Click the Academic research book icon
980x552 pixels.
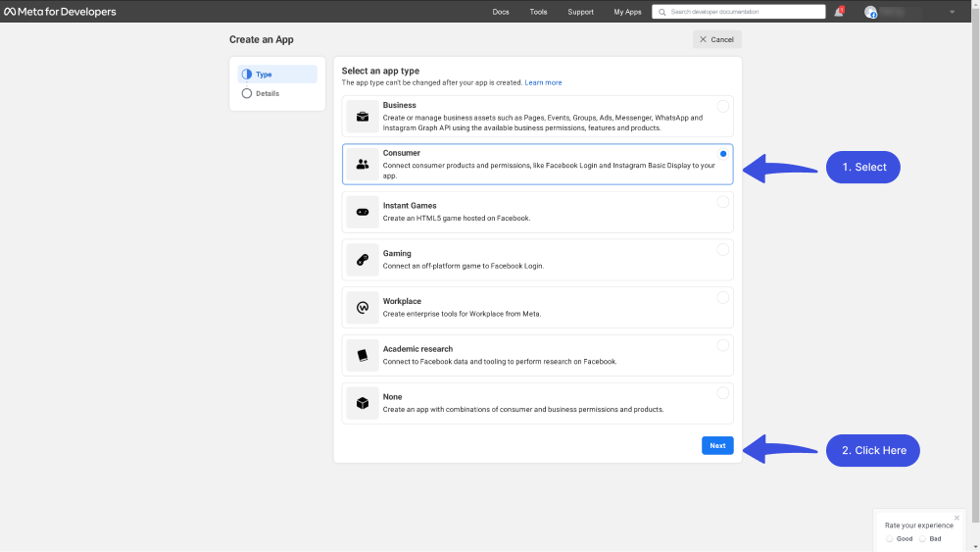(x=363, y=355)
